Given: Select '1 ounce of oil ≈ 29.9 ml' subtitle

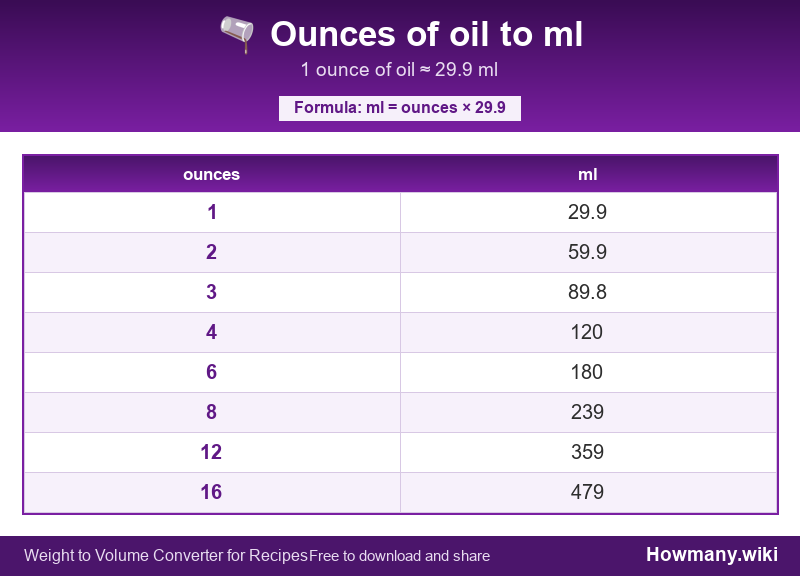Looking at the screenshot, I should (399, 69).
